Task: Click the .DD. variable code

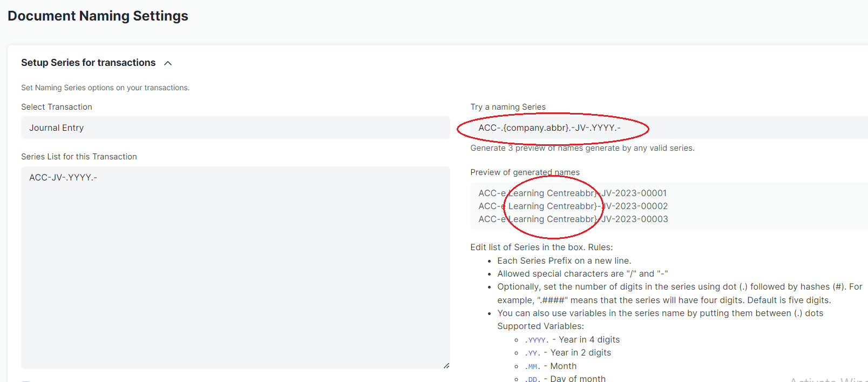Action: (532, 379)
